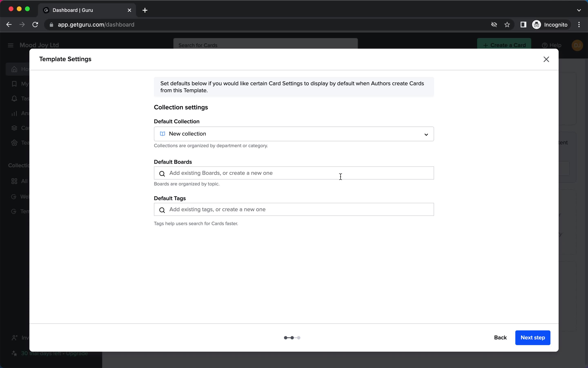Viewport: 588px width, 368px height.
Task: Click the Search for Cards field
Action: point(265,45)
